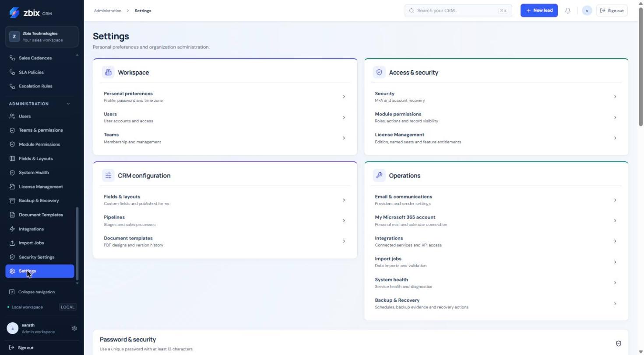Click the Users sidebar icon
644x355 pixels.
tap(12, 116)
